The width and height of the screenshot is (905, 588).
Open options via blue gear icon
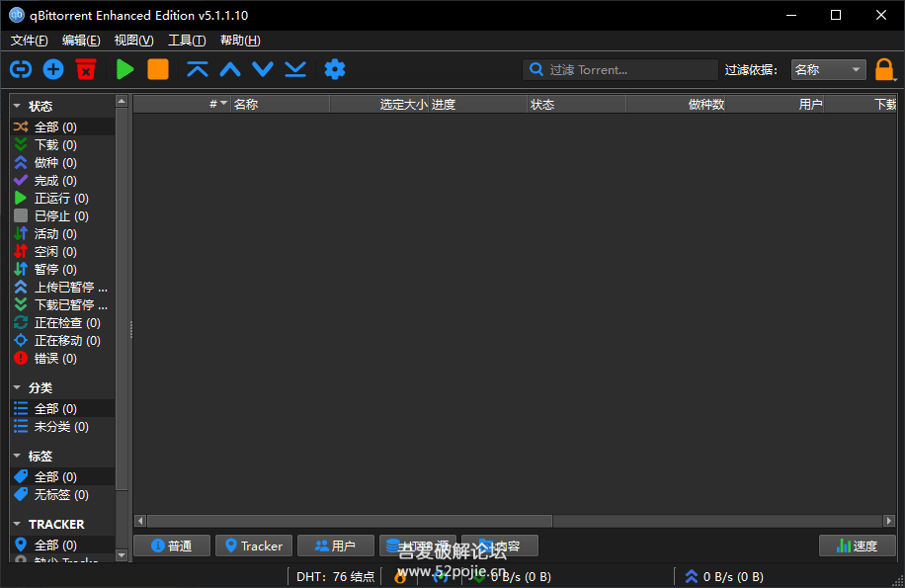(x=335, y=69)
